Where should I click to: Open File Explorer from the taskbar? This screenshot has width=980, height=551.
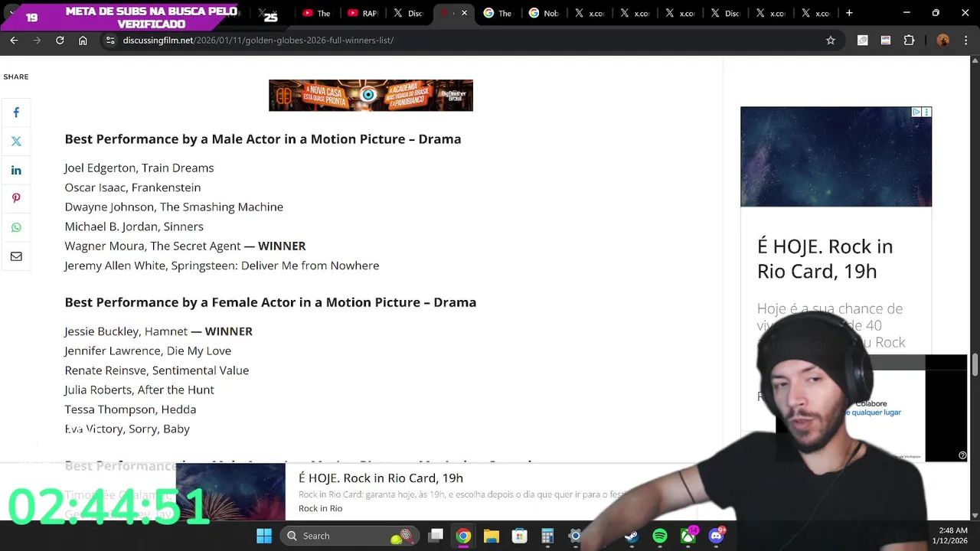pyautogui.click(x=491, y=536)
